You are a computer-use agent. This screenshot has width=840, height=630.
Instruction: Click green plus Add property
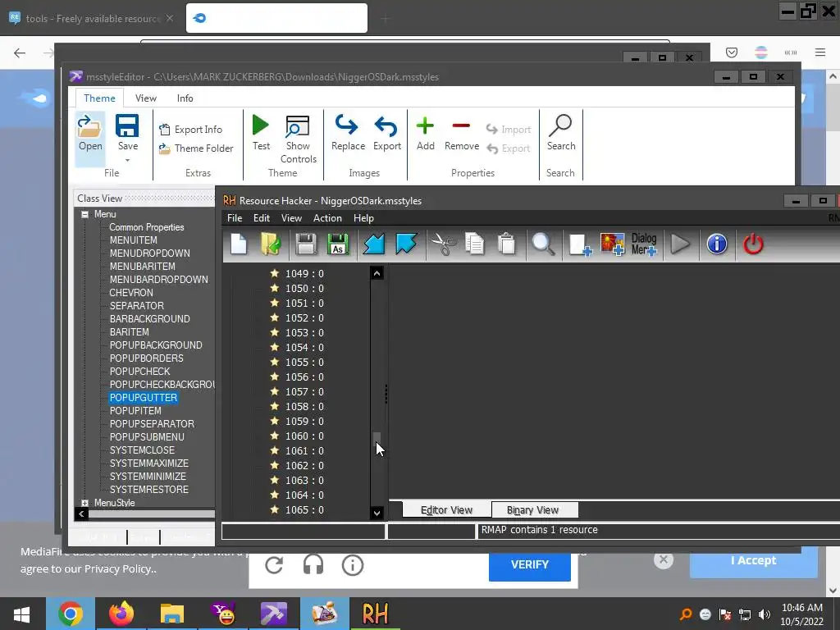point(426,133)
